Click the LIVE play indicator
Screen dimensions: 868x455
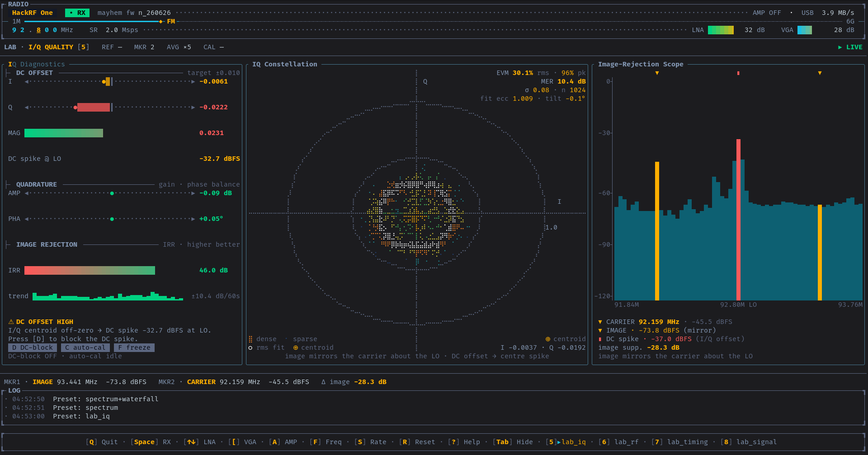point(850,47)
